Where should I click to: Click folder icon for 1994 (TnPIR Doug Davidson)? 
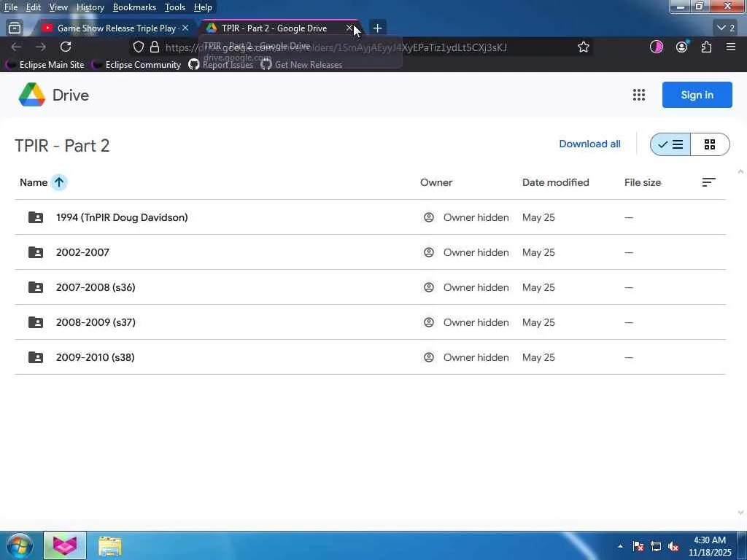point(36,217)
